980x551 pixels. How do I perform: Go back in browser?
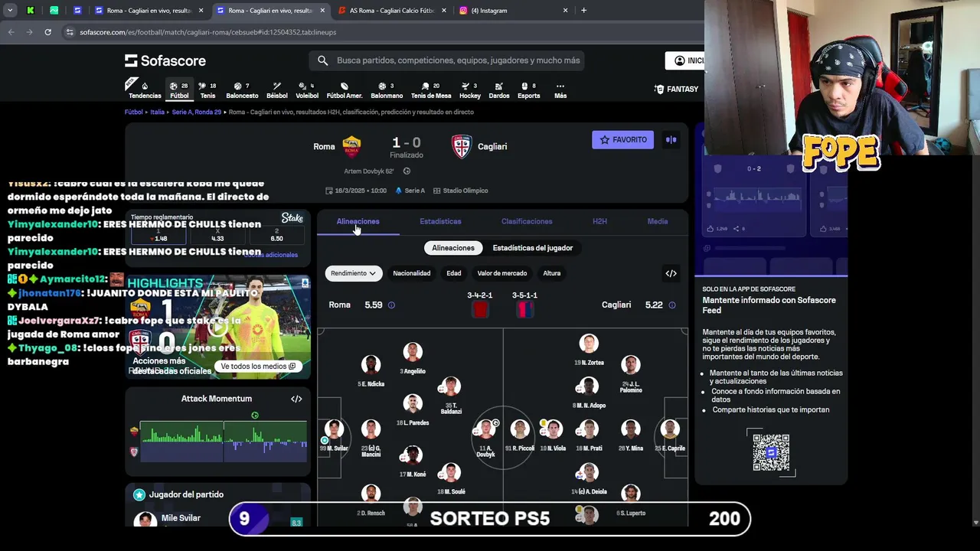[x=11, y=32]
